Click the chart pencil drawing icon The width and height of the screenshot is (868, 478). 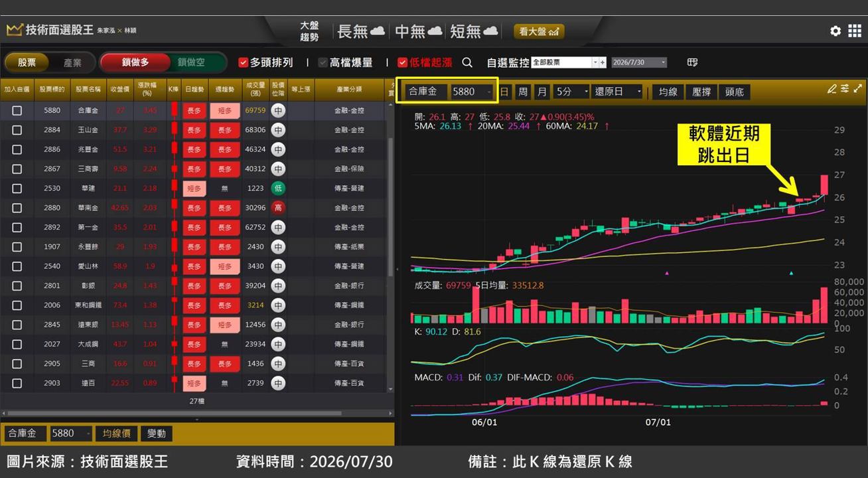tap(832, 88)
